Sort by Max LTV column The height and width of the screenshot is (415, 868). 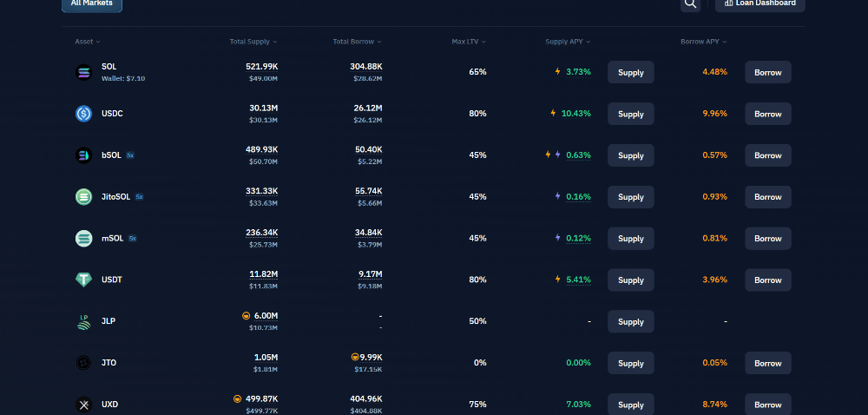pyautogui.click(x=469, y=42)
